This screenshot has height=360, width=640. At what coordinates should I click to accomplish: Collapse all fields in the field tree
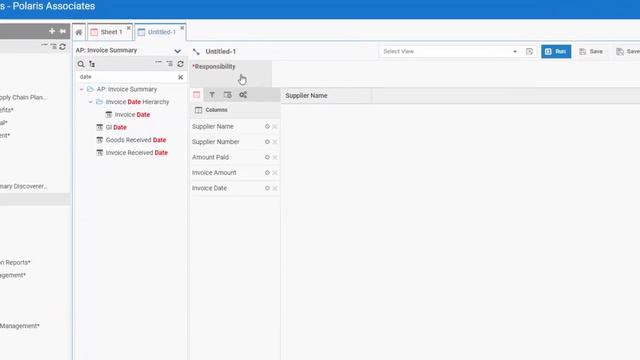coord(158,62)
